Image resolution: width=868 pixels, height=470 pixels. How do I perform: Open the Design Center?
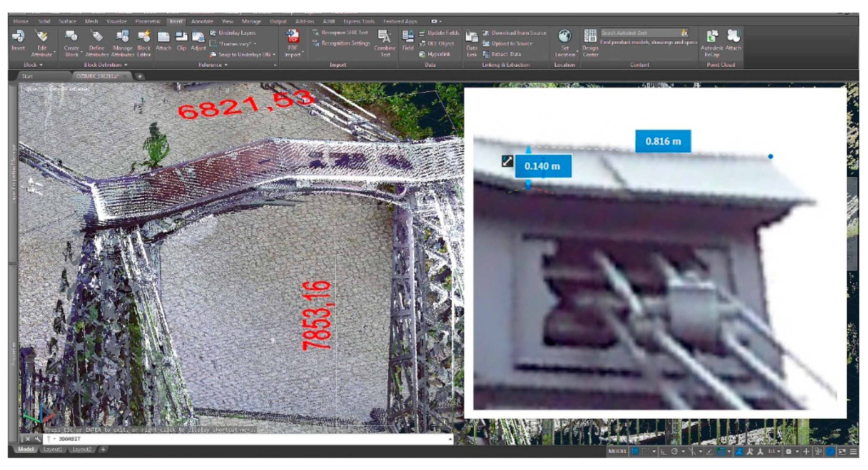click(590, 43)
